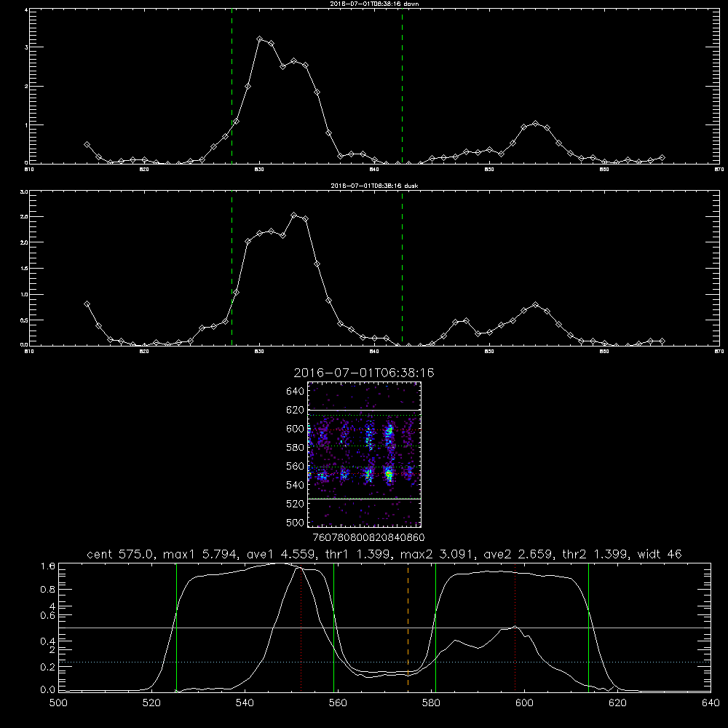This screenshot has width=728, height=728.
Task: Click the dusk plot title text
Action: tap(374, 186)
